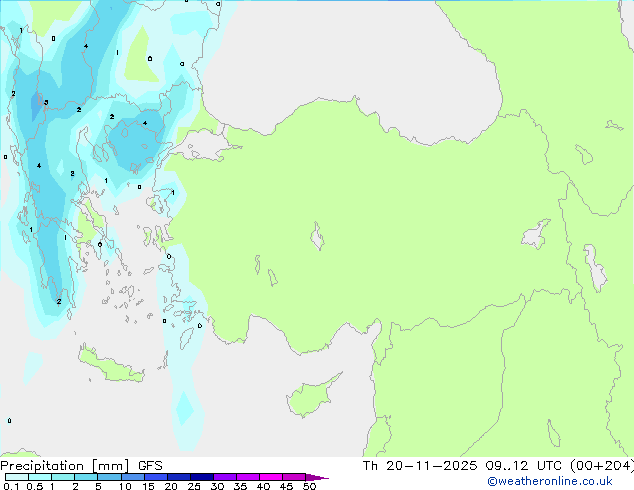
Task: Click the 30–35 mm purple legend swatch
Action: point(225,477)
